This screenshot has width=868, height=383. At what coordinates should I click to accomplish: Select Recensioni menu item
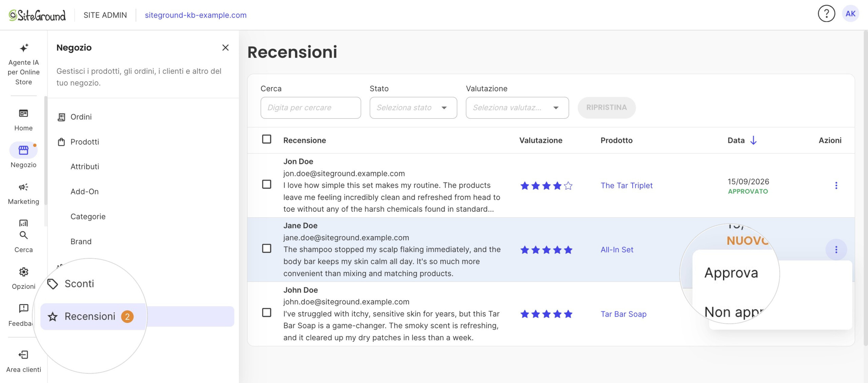tap(137, 317)
